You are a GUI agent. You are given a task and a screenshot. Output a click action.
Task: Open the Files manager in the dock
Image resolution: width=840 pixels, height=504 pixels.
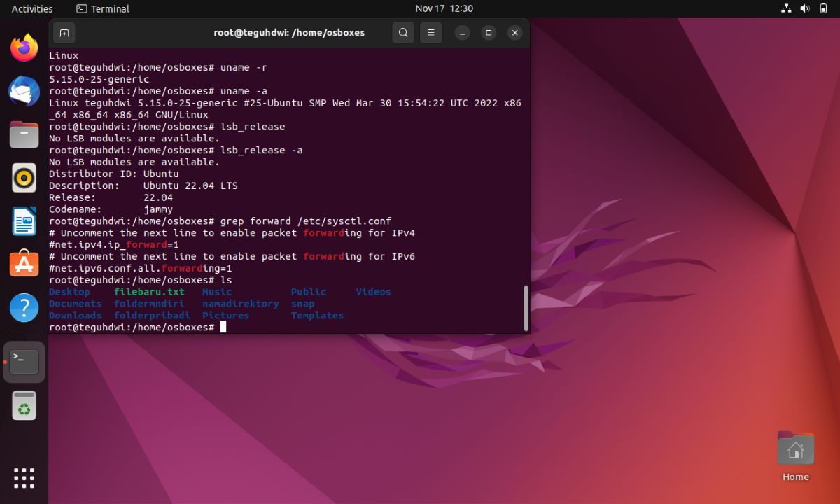(24, 134)
